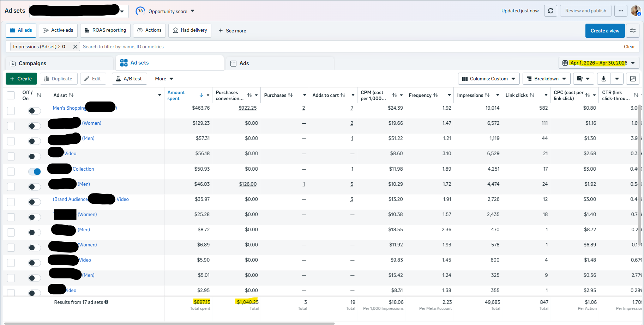Sort the CPM column

pyautogui.click(x=395, y=95)
